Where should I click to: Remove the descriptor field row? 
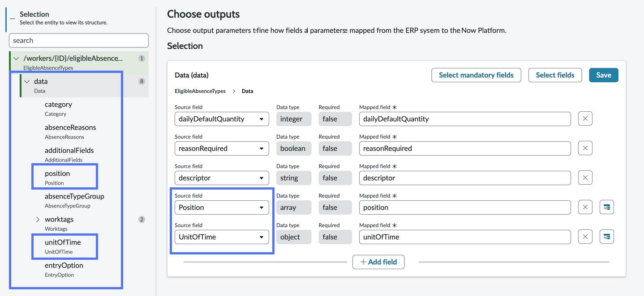point(585,178)
